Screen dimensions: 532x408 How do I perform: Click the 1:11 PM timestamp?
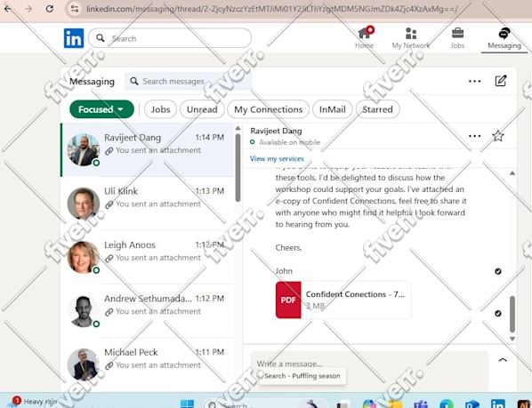click(x=210, y=352)
